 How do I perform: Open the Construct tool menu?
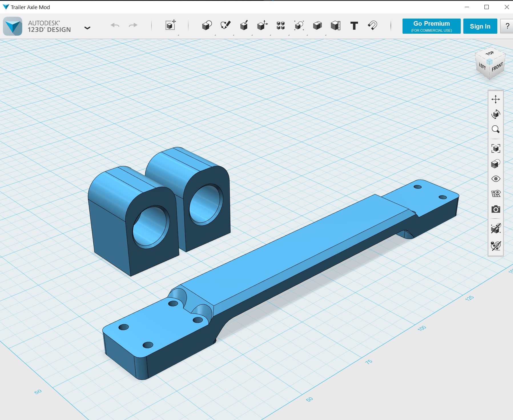(x=244, y=25)
